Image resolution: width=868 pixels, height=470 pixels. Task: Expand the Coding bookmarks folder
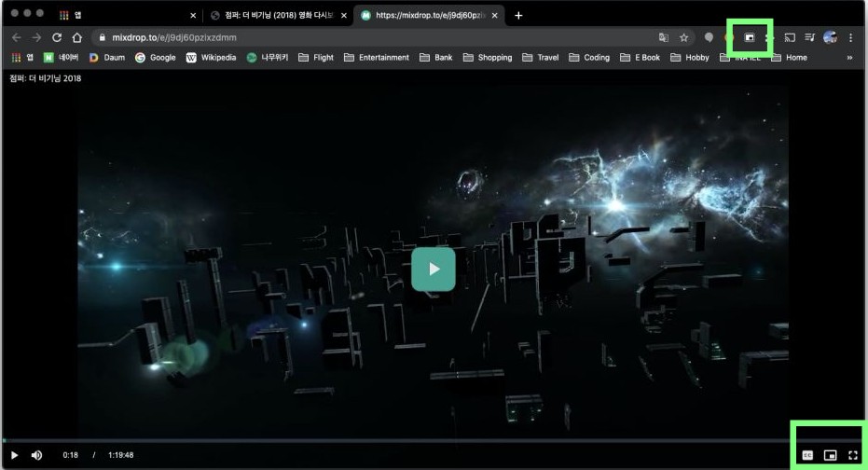click(588, 58)
